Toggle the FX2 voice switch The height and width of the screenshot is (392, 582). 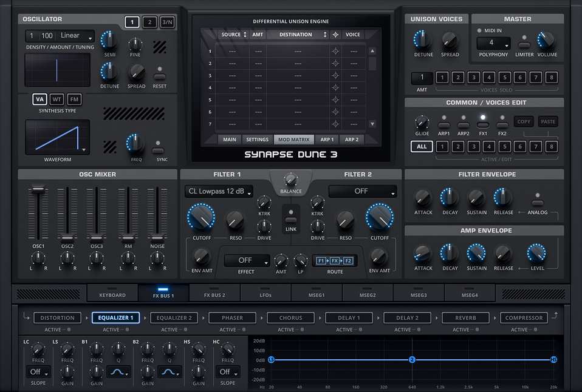502,125
